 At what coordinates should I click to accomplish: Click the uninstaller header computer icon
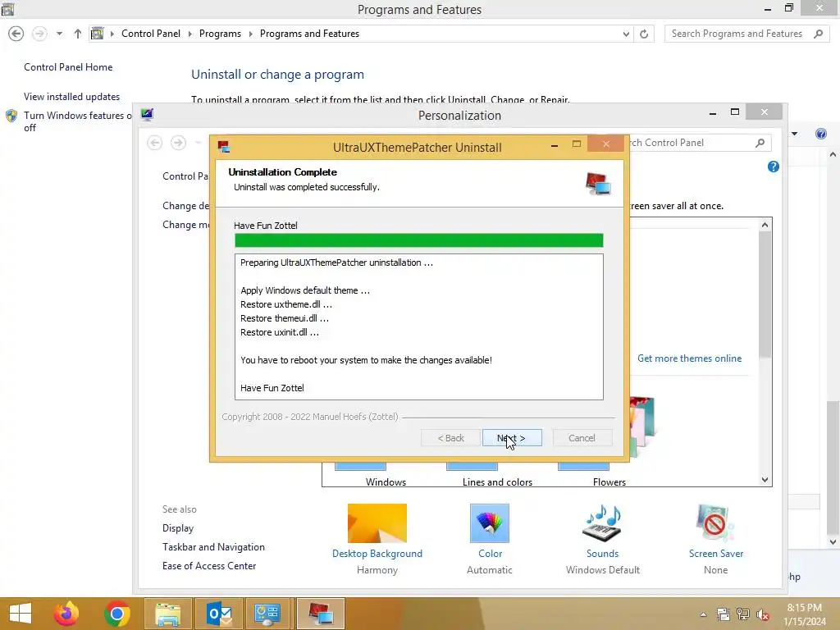pos(598,184)
